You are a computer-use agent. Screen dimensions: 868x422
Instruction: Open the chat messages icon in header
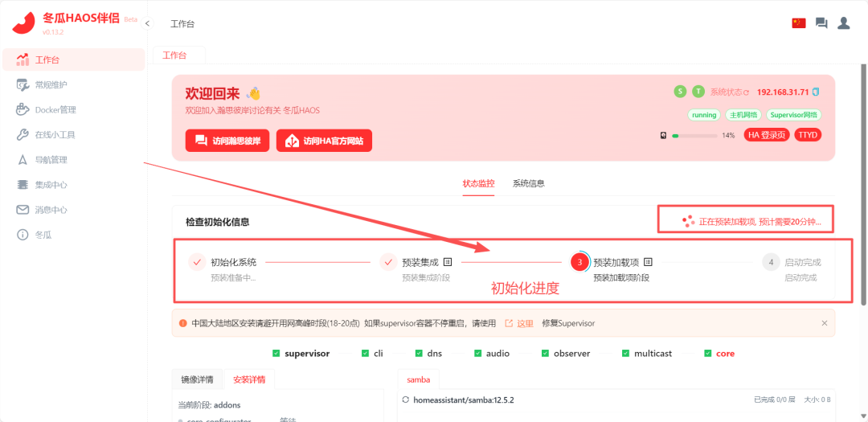pos(821,23)
